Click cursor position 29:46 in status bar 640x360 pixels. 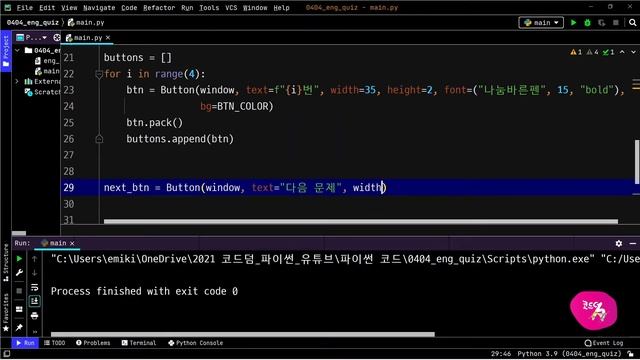click(x=501, y=354)
